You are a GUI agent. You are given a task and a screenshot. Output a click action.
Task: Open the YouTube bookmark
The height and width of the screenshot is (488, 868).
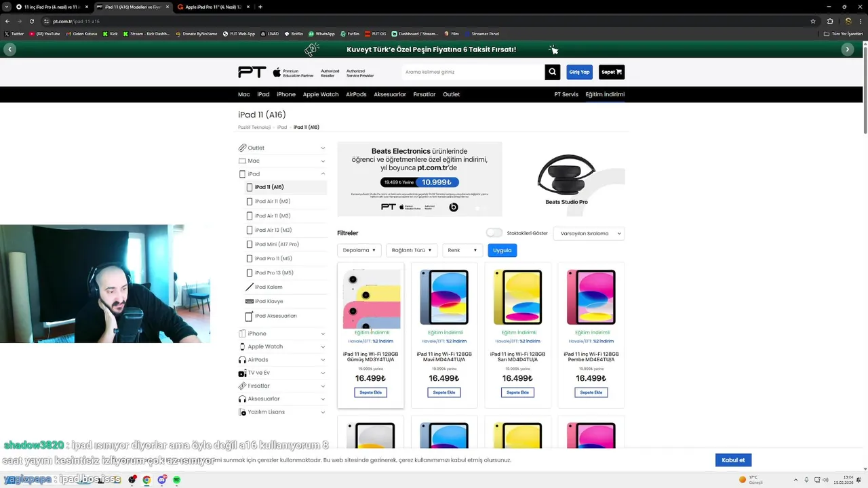tap(45, 33)
